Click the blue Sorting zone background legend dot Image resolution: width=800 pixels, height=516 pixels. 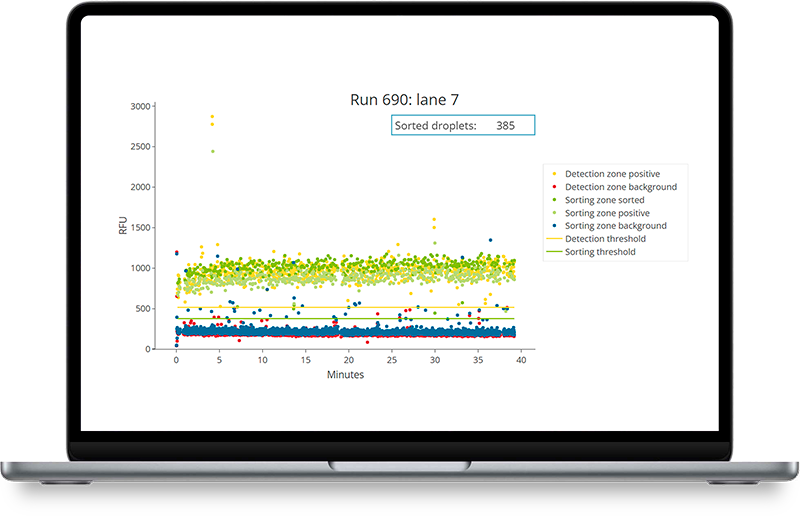tap(554, 226)
